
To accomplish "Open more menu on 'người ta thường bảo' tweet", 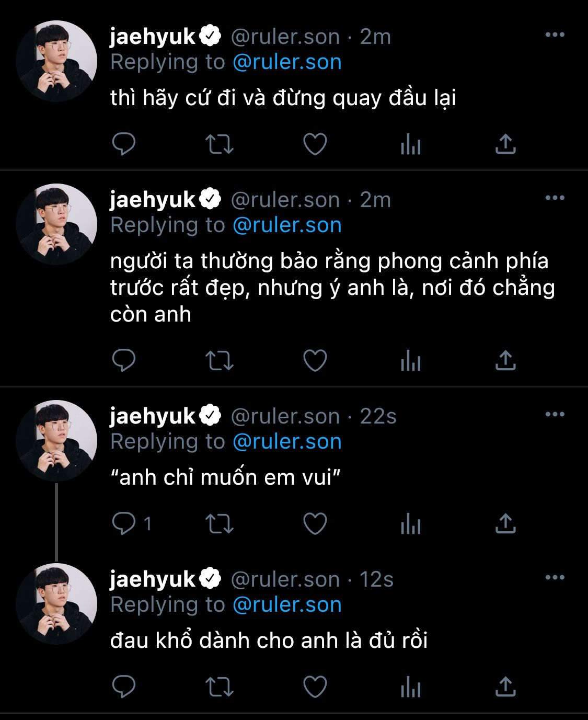I will click(x=555, y=198).
